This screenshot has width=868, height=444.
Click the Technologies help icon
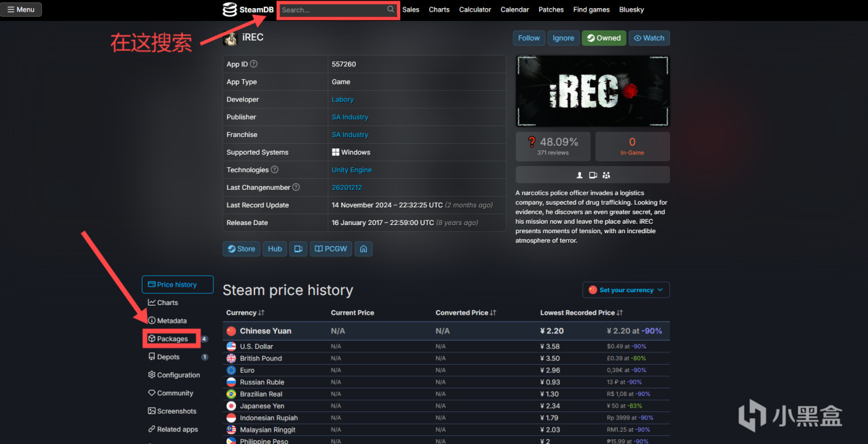tap(275, 170)
